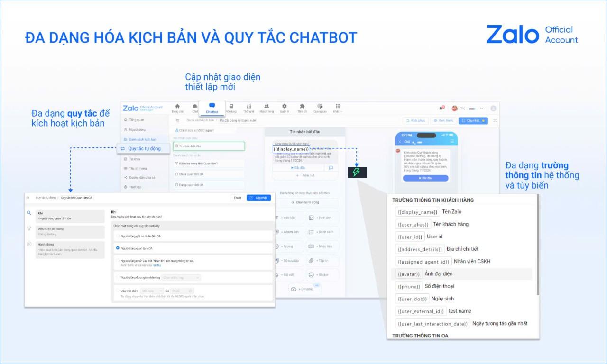Select radio Người dùng nhấn vào nút Nhắn tin
This screenshot has height=364, width=607.
click(x=118, y=261)
